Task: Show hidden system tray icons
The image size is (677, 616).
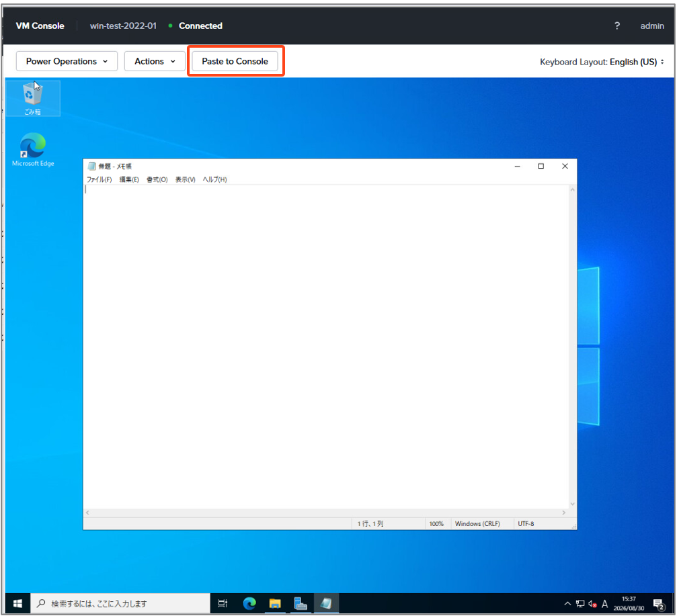Action: click(567, 604)
